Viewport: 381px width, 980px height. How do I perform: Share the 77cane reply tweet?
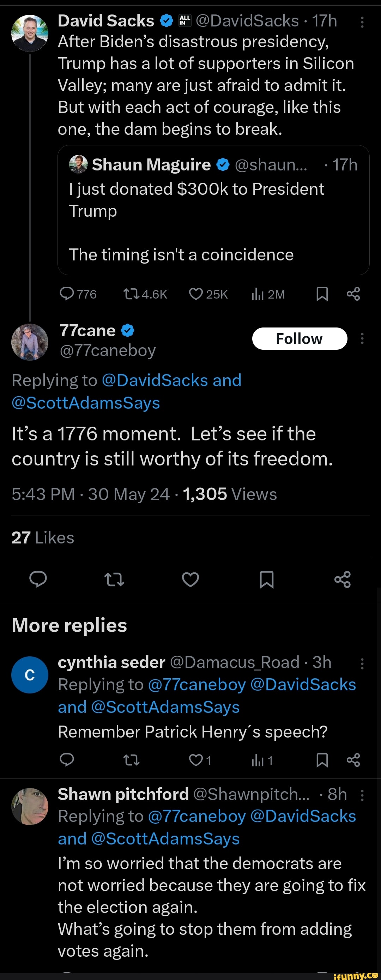tap(342, 579)
